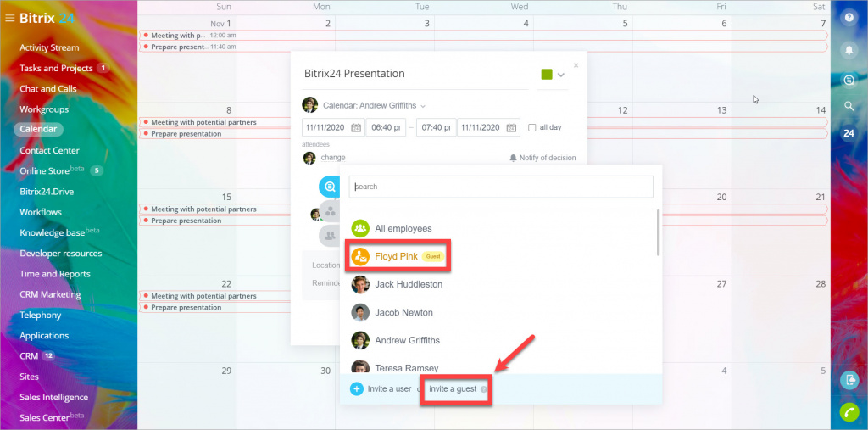The height and width of the screenshot is (430, 868).
Task: Click the Notify of decision link
Action: (548, 158)
